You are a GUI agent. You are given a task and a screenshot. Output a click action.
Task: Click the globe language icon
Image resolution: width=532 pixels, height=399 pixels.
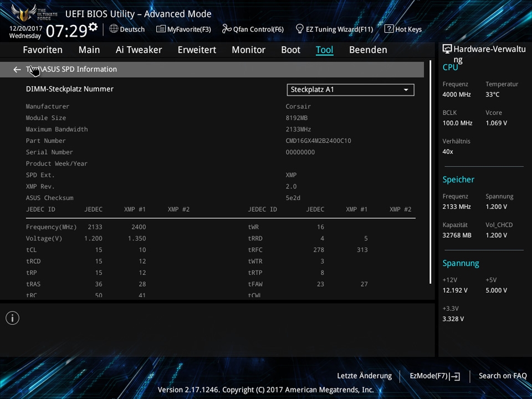pos(114,29)
